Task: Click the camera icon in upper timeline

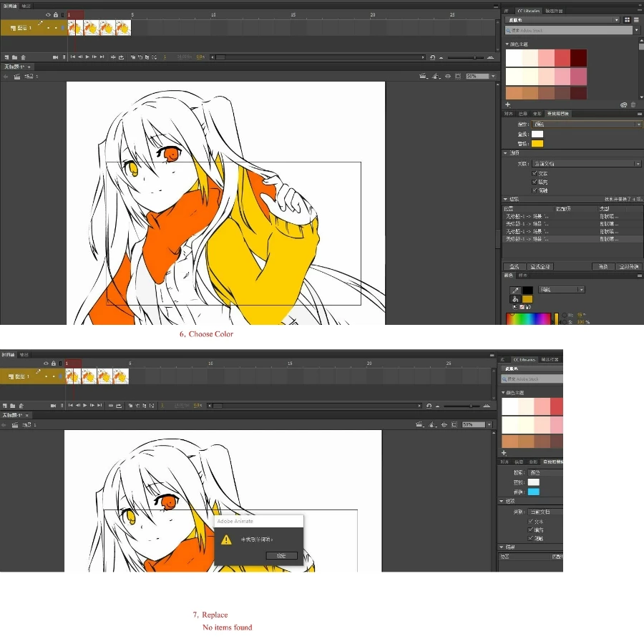Action: click(x=55, y=57)
